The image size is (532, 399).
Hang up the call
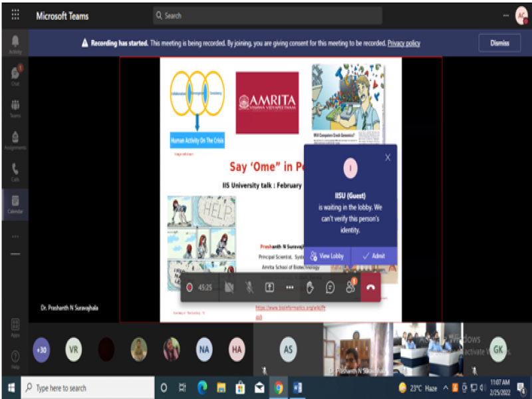point(370,287)
